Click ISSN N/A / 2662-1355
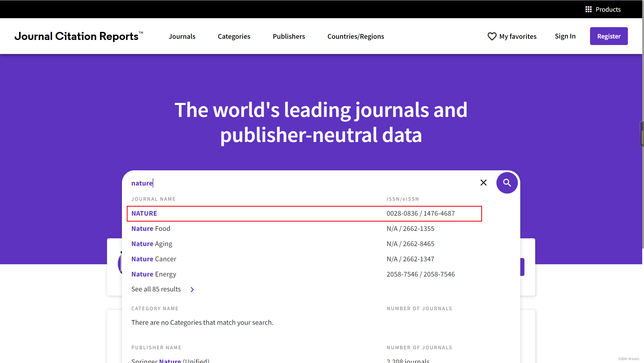The width and height of the screenshot is (644, 363). pyautogui.click(x=410, y=228)
